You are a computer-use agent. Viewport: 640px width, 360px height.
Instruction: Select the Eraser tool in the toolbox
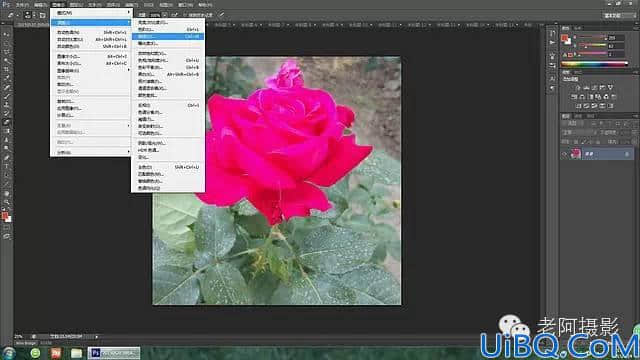tap(6, 122)
